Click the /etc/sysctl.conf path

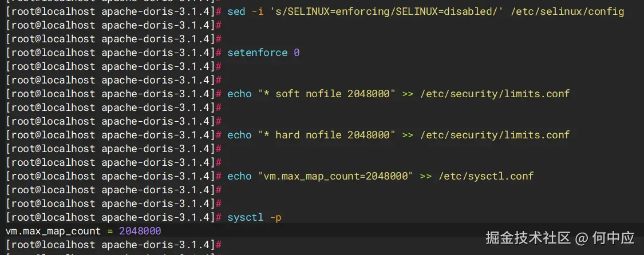[x=486, y=176]
